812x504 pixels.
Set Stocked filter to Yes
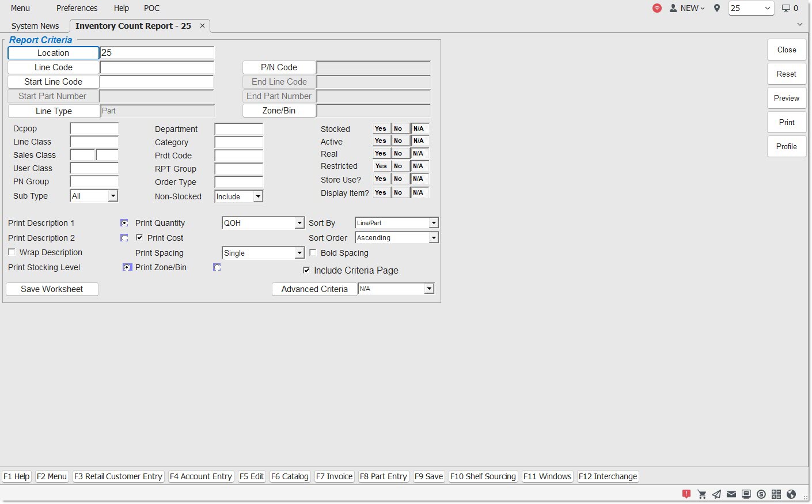click(381, 128)
